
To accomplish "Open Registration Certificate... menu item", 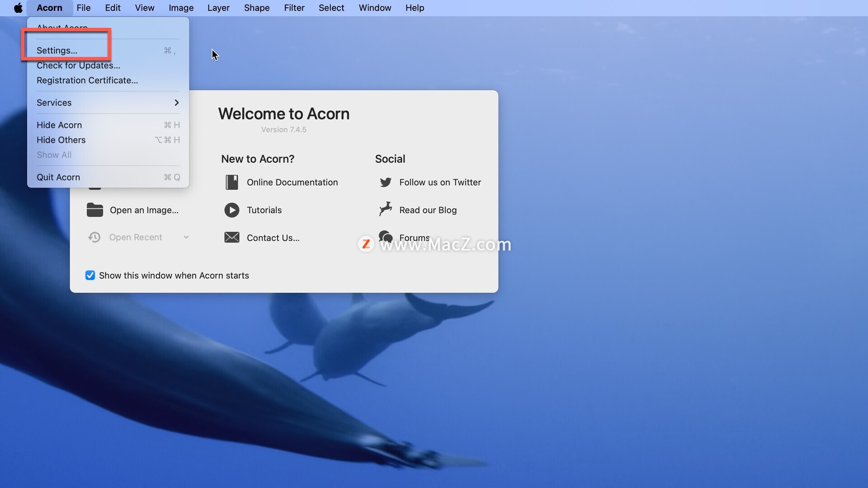I will pos(108,80).
